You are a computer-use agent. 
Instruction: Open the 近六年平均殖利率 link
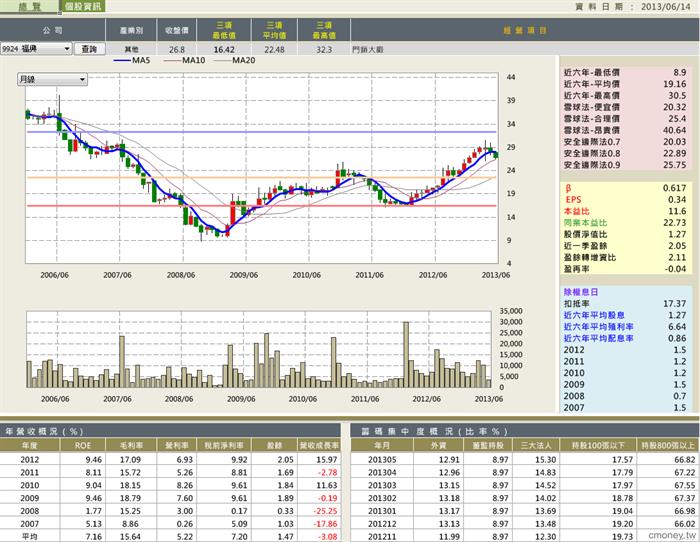(599, 327)
